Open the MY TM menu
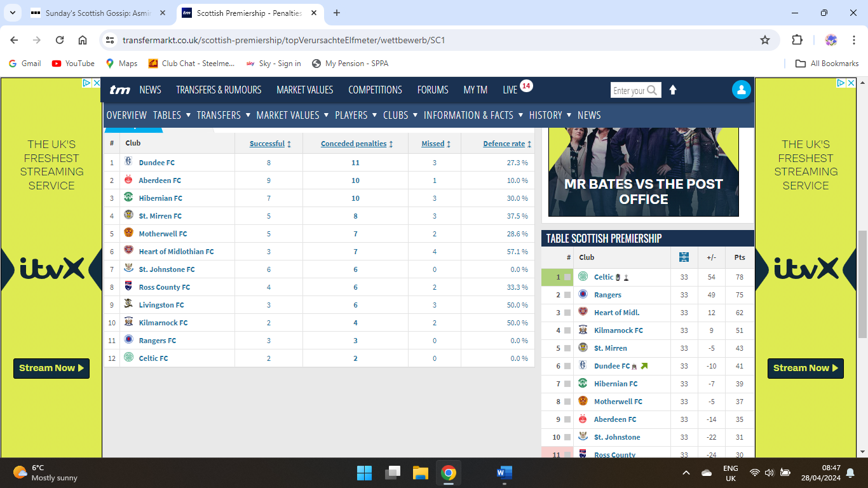Viewport: 868px width, 488px height. click(475, 90)
